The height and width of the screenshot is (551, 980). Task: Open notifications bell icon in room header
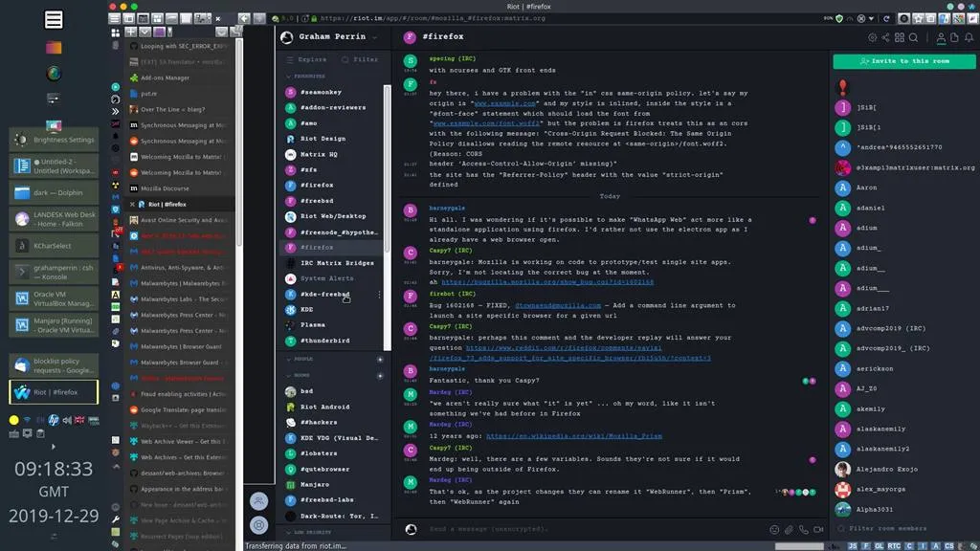coord(969,37)
